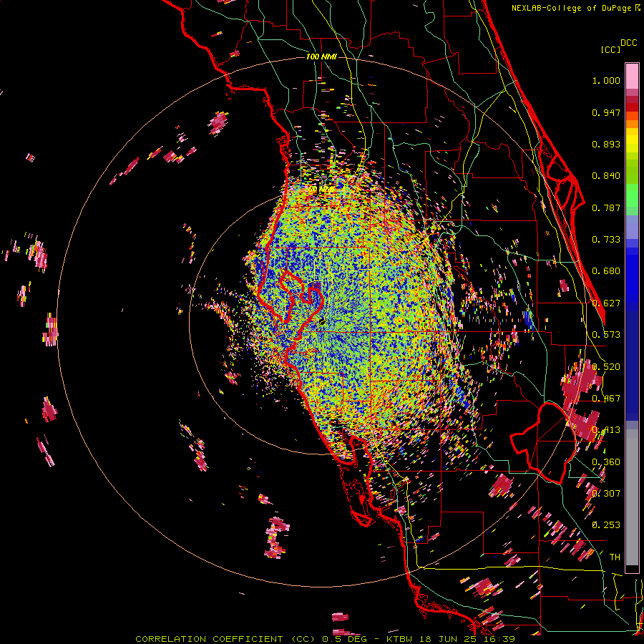Image resolution: width=644 pixels, height=644 pixels.
Task: Click the 0.573 legend value
Action: tap(606, 335)
